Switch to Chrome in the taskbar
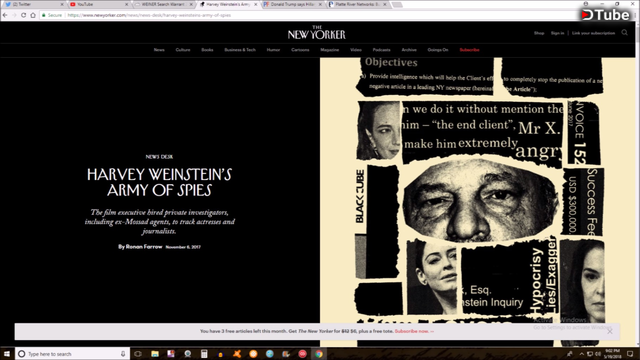 tap(319, 354)
